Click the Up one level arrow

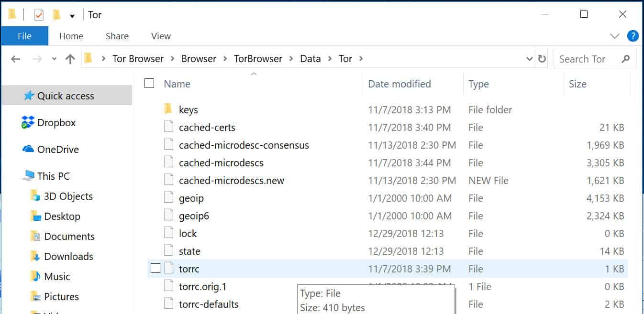[x=70, y=59]
